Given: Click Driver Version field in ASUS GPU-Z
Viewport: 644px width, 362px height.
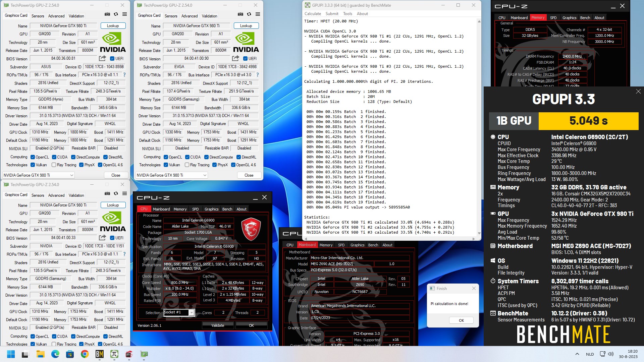Looking at the screenshot, I should click(77, 116).
